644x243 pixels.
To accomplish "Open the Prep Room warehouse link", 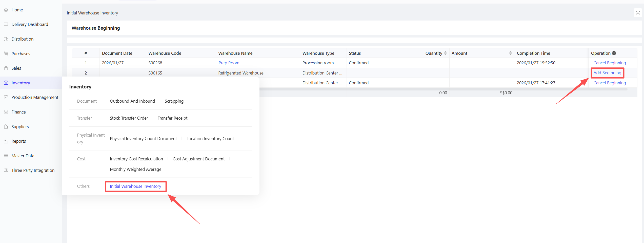I will click(x=229, y=63).
